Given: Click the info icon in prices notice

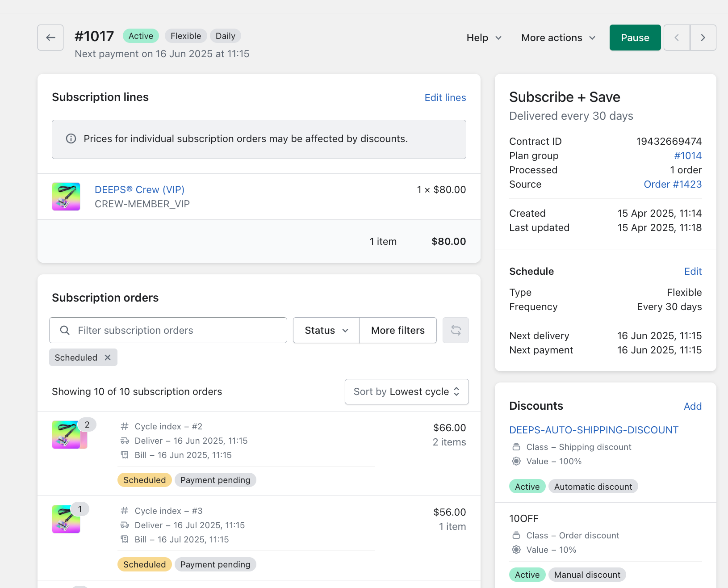Looking at the screenshot, I should point(71,139).
